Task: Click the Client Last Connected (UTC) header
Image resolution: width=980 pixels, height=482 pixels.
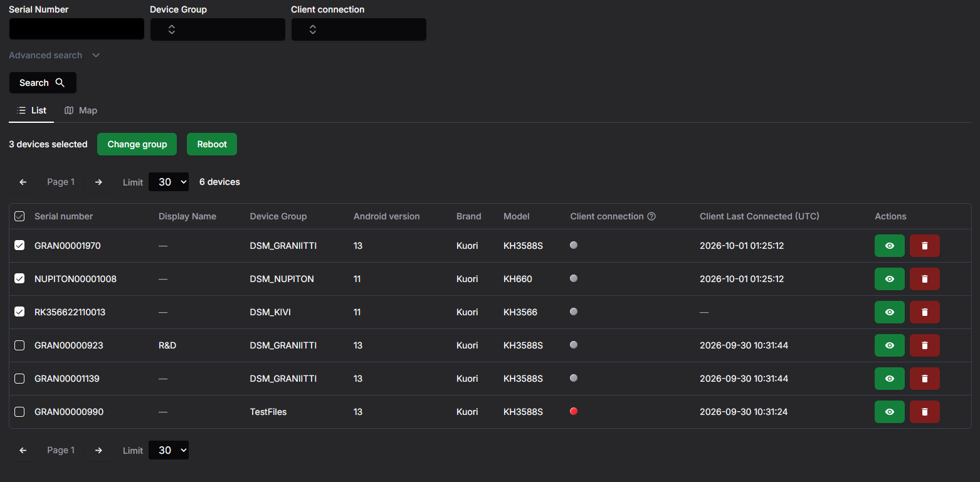Action: pos(759,216)
